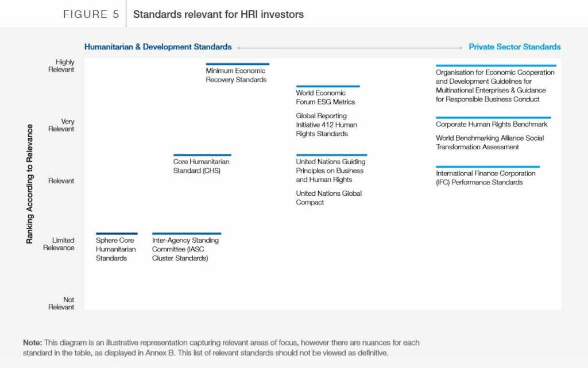This screenshot has height=368, width=588.
Task: Select the title Standards relevant for HRI investors
Action: 218,14
